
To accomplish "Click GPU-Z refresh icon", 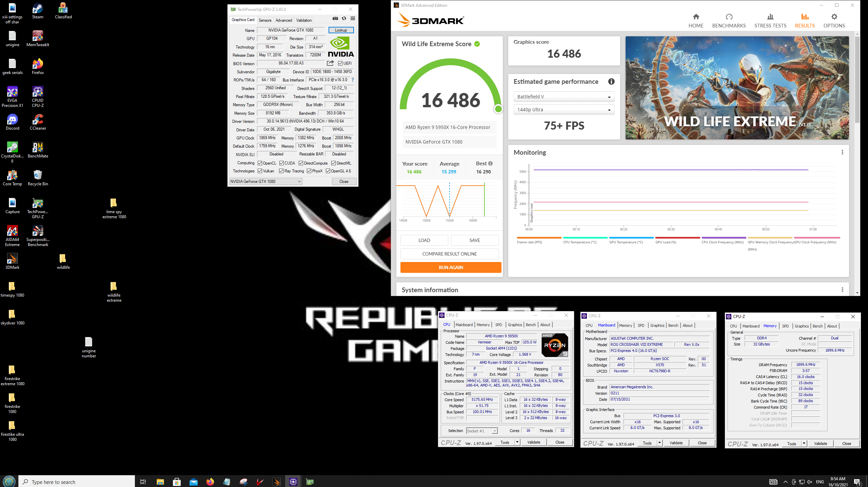I will [x=344, y=18].
